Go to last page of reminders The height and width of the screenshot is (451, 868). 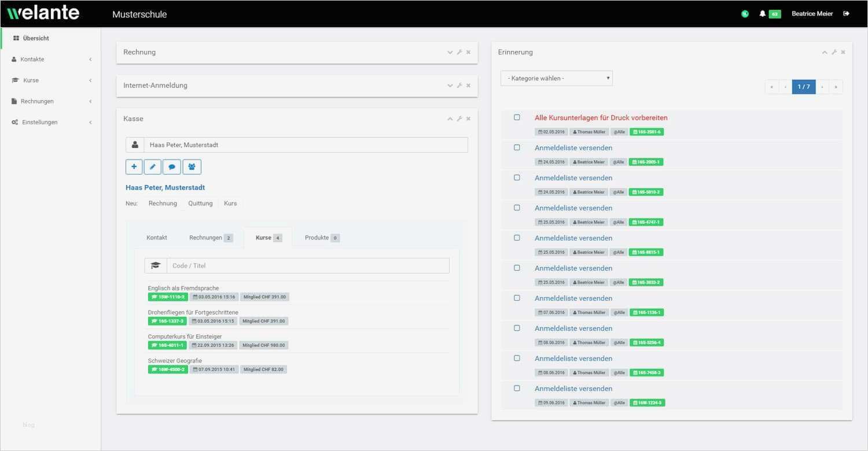836,87
